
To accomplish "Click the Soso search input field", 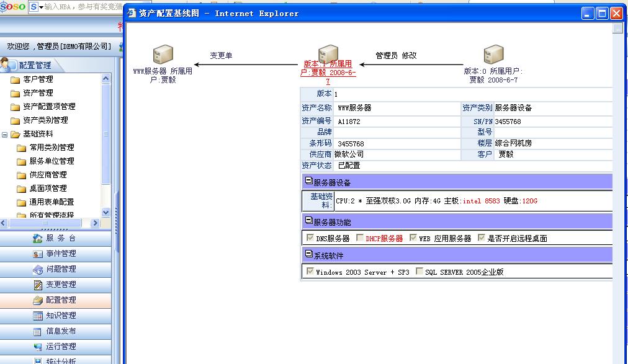I will [83, 7].
